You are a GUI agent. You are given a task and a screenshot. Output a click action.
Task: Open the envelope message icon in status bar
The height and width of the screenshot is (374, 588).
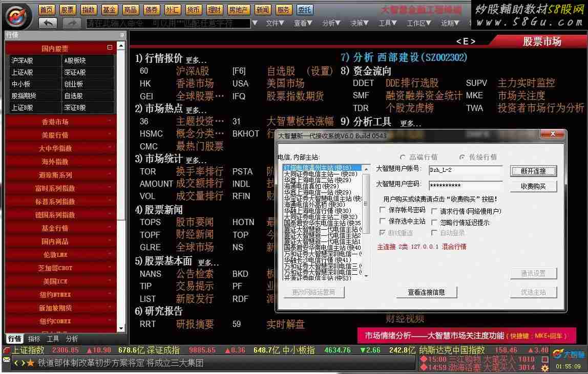pos(6,360)
